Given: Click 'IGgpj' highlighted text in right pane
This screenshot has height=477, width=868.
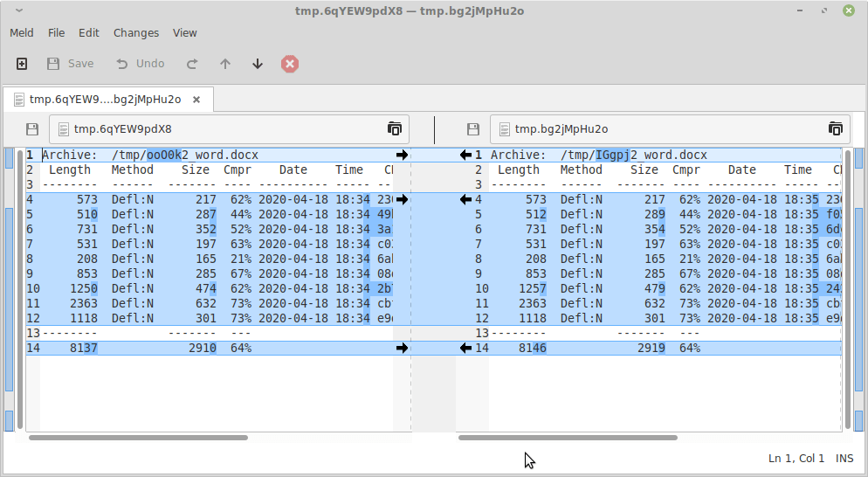Looking at the screenshot, I should (613, 156).
